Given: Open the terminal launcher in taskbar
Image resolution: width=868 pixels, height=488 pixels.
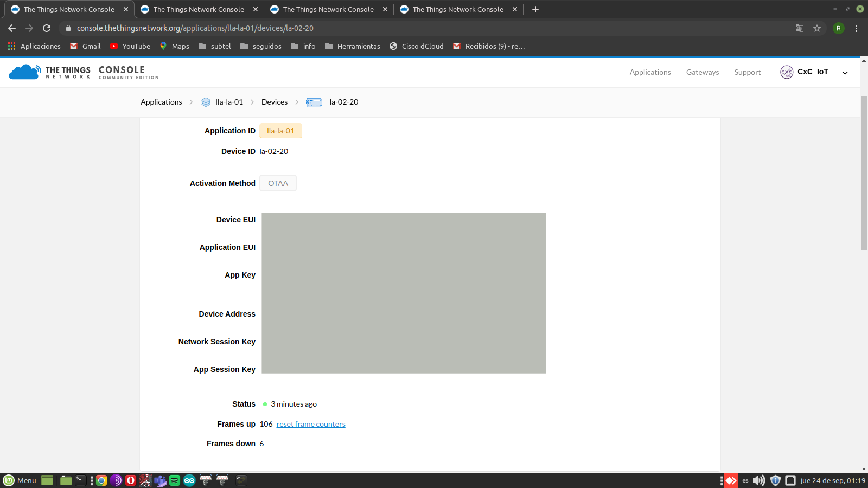Looking at the screenshot, I should (x=80, y=480).
